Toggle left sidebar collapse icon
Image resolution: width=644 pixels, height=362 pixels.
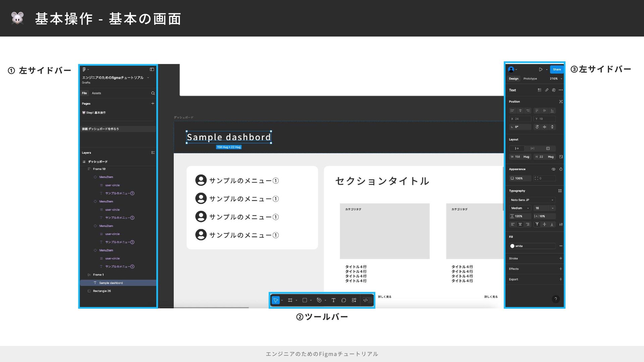(x=152, y=69)
